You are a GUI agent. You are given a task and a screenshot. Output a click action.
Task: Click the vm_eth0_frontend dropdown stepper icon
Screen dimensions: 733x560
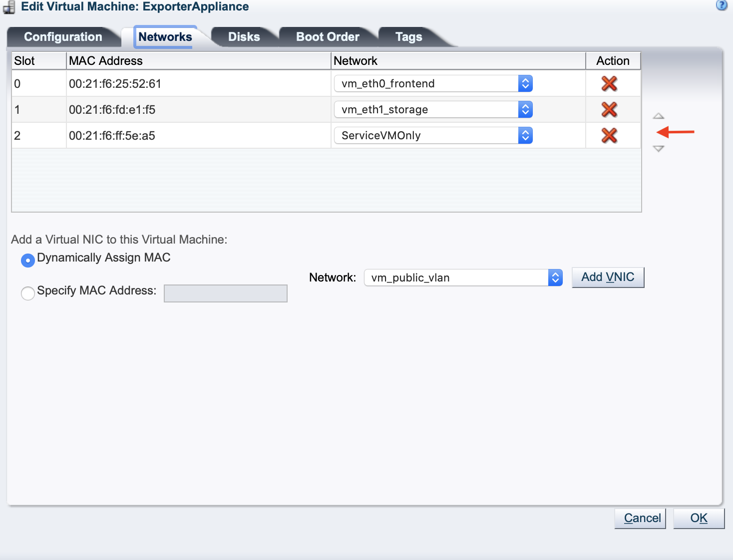(525, 83)
